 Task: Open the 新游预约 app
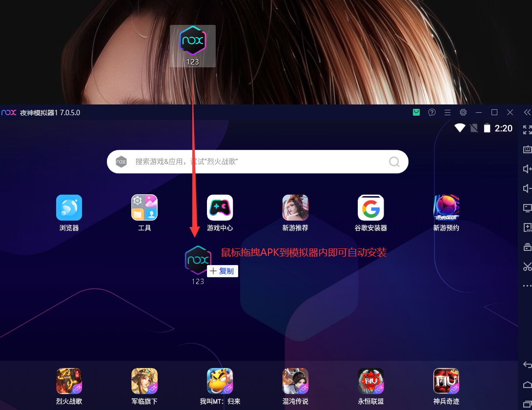446,208
